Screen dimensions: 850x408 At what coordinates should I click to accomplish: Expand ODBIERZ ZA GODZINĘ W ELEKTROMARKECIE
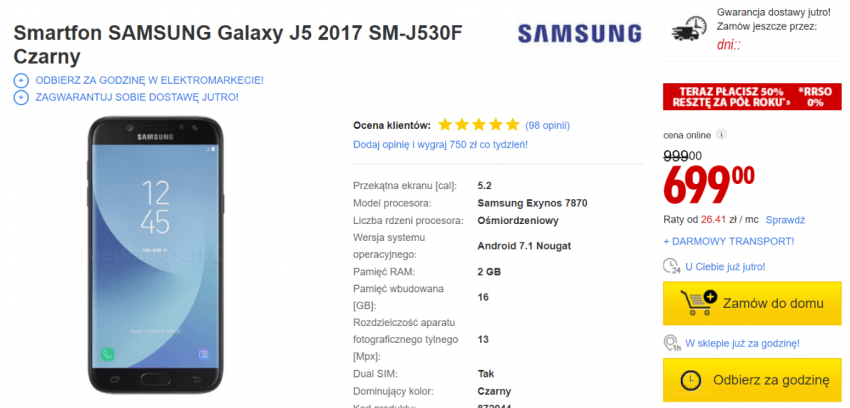pos(149,81)
